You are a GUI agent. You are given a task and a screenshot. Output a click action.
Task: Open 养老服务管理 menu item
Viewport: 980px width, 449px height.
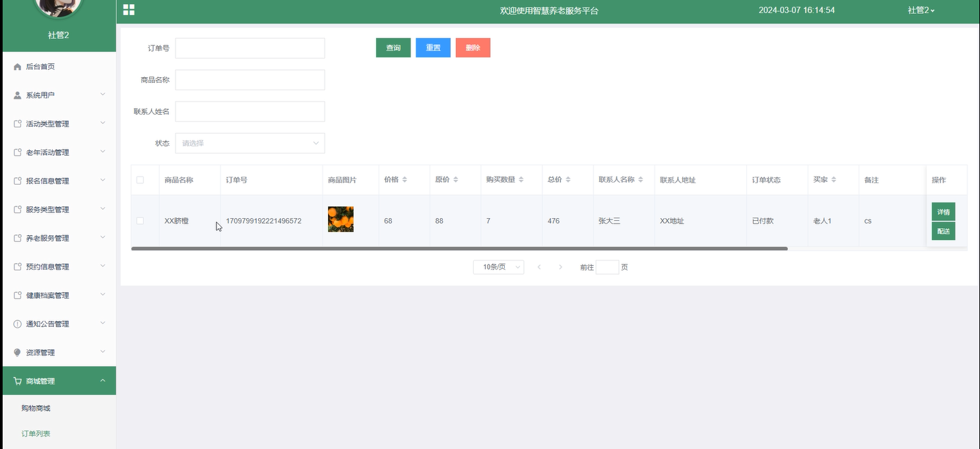tap(59, 238)
